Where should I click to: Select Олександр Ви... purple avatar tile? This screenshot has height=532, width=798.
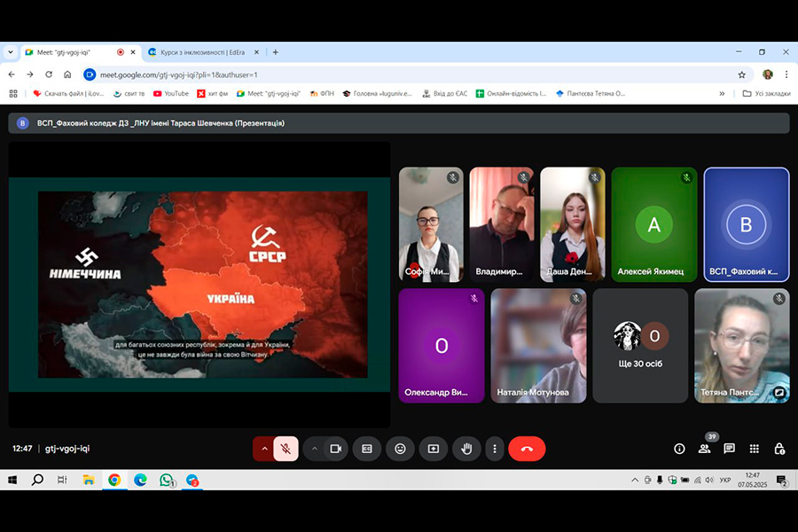click(x=442, y=346)
